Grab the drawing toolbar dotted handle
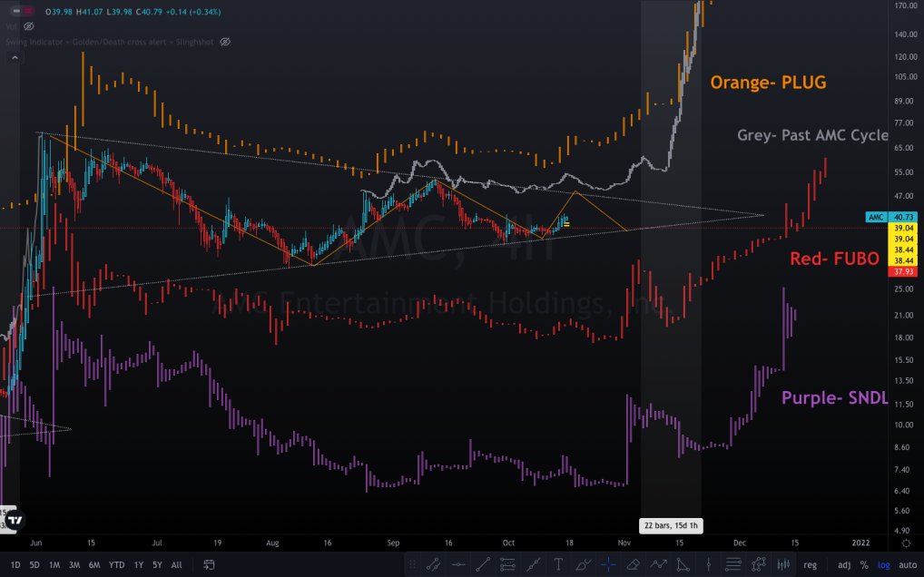 [x=412, y=564]
